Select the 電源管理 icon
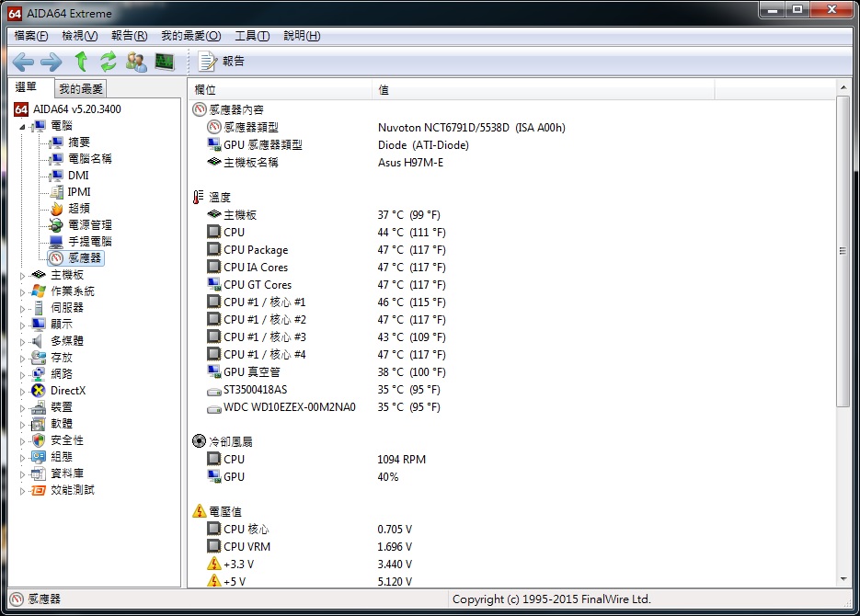The width and height of the screenshot is (860, 616). 56,225
